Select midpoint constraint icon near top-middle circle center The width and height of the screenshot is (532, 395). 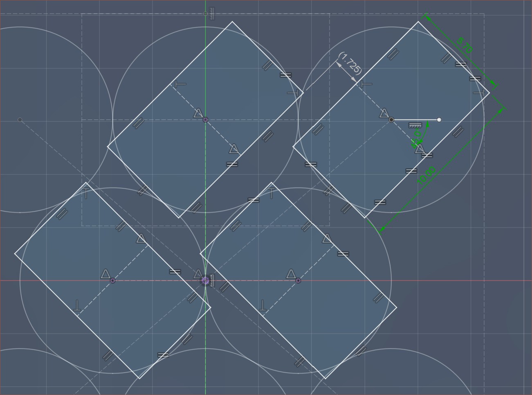[198, 113]
